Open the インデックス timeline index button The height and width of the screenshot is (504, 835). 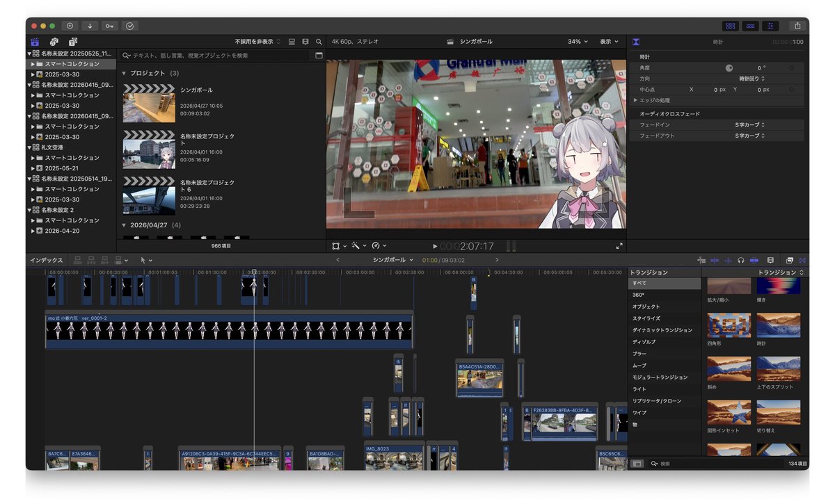coord(46,260)
